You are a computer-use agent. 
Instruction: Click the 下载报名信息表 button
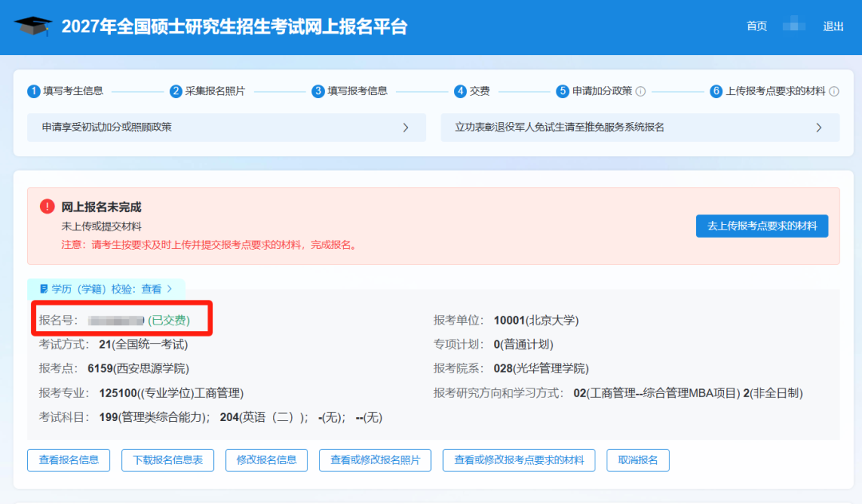(168, 460)
